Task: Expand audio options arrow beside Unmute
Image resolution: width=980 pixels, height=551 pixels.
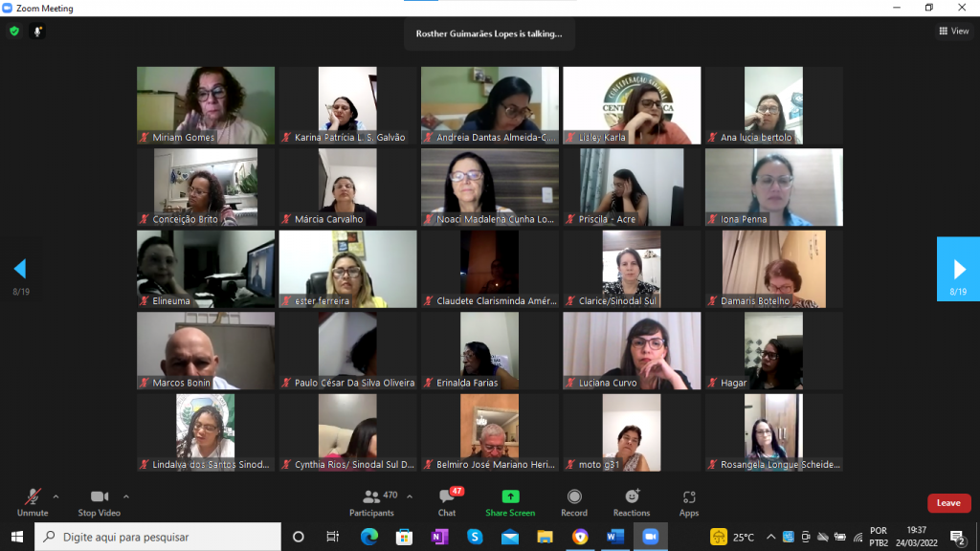Action: [x=56, y=496]
